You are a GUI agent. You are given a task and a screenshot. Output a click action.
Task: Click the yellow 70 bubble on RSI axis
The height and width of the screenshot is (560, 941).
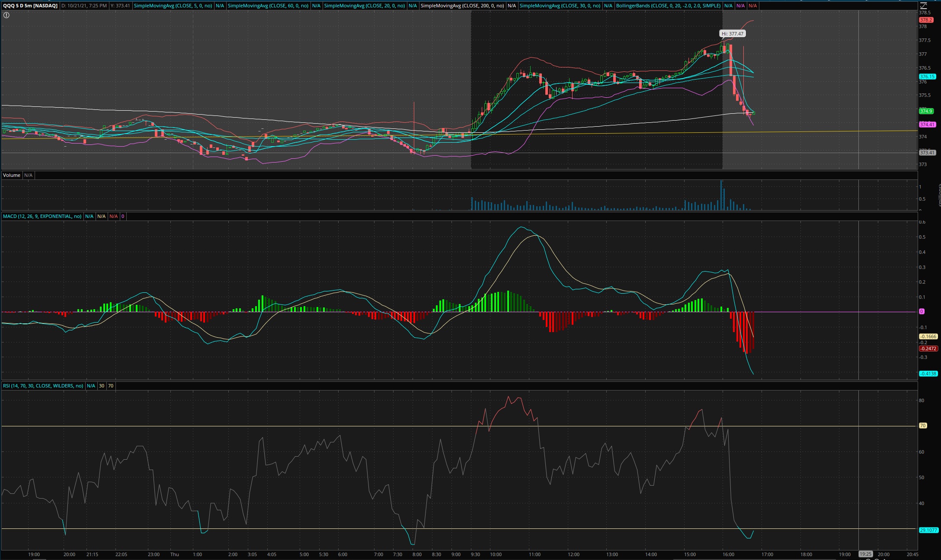click(x=923, y=426)
